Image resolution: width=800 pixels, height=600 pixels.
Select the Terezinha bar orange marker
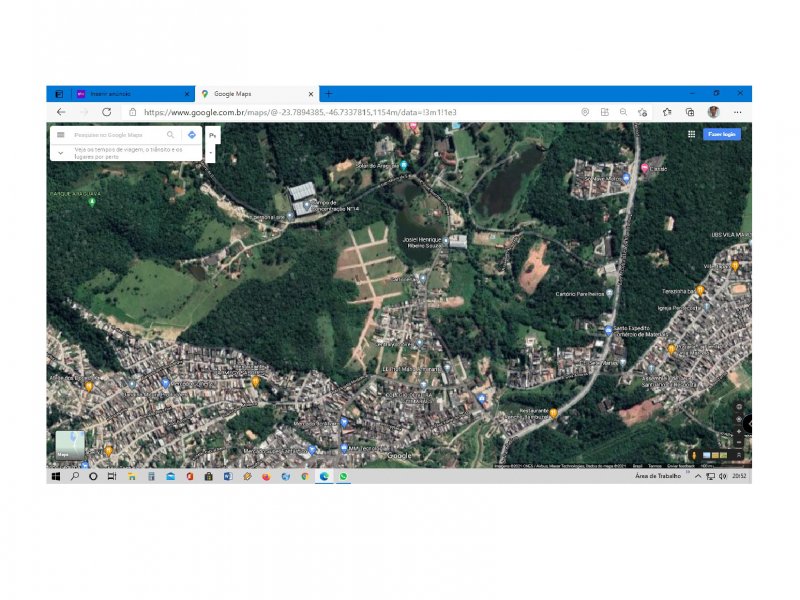tap(701, 290)
